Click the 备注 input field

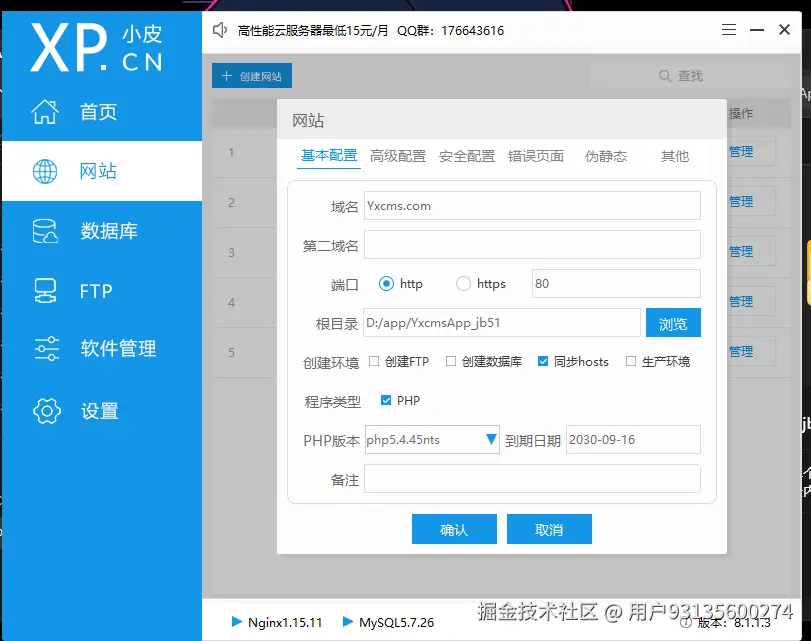point(532,479)
